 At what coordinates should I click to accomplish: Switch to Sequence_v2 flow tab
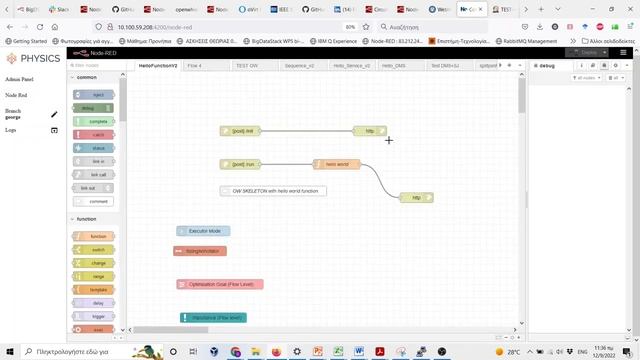[x=303, y=66]
